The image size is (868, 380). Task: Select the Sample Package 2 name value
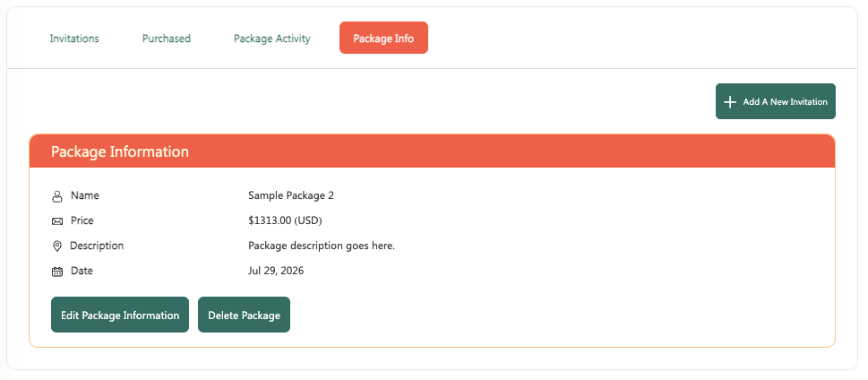(x=291, y=195)
